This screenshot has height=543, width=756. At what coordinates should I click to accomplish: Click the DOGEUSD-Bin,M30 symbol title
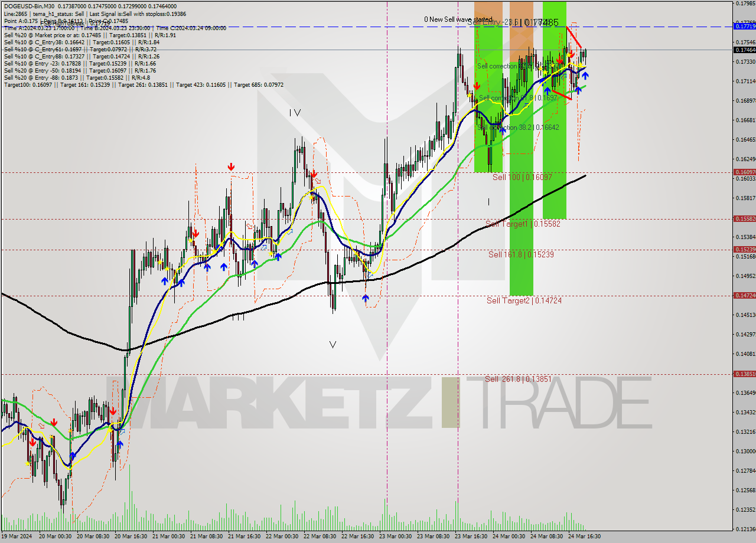(x=29, y=6)
